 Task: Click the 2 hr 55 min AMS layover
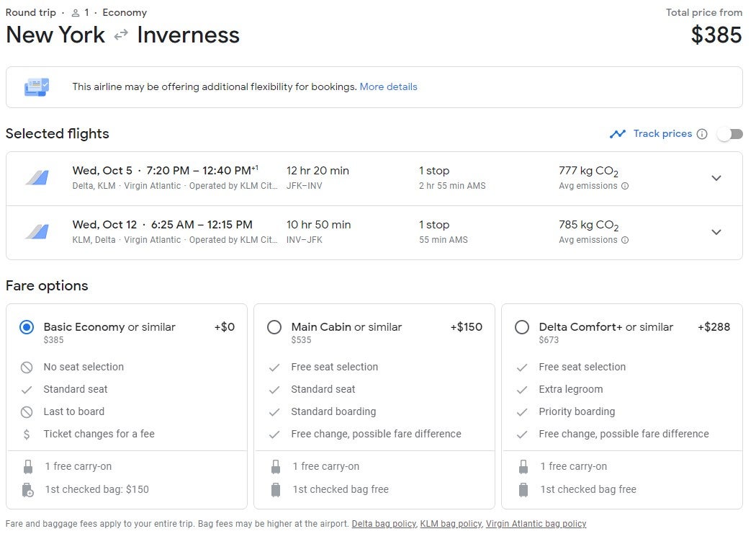click(x=452, y=186)
